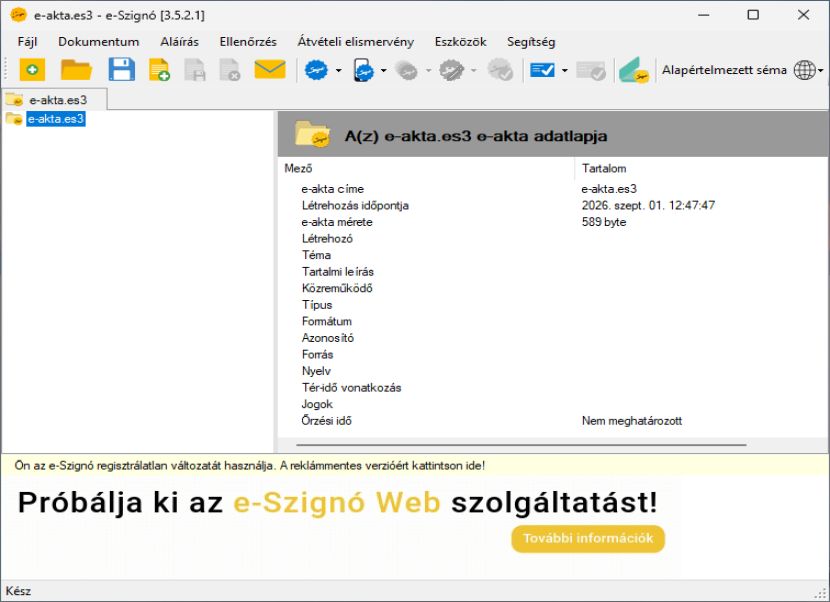This screenshot has height=602, width=830.
Task: Click the greyed delete document icon
Action: pyautogui.click(x=230, y=70)
